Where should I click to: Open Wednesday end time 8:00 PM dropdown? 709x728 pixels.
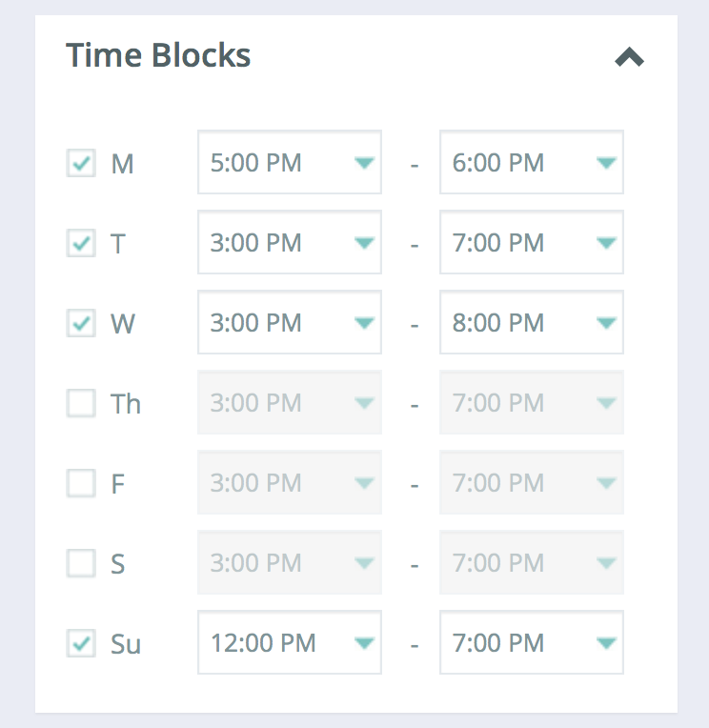pyautogui.click(x=531, y=323)
